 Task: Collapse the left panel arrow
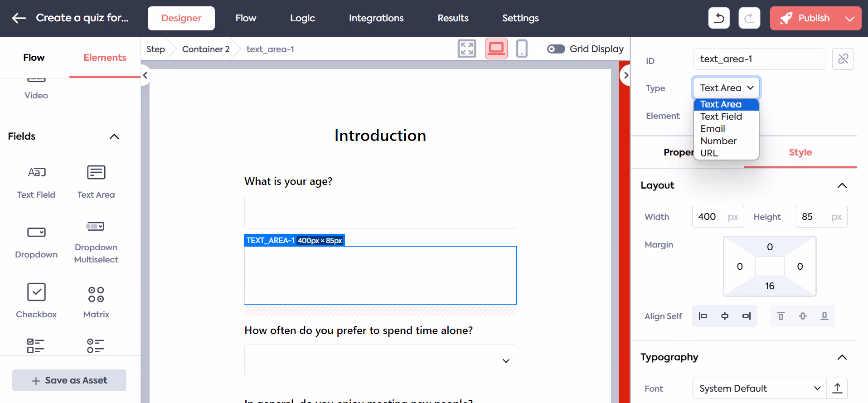click(145, 75)
